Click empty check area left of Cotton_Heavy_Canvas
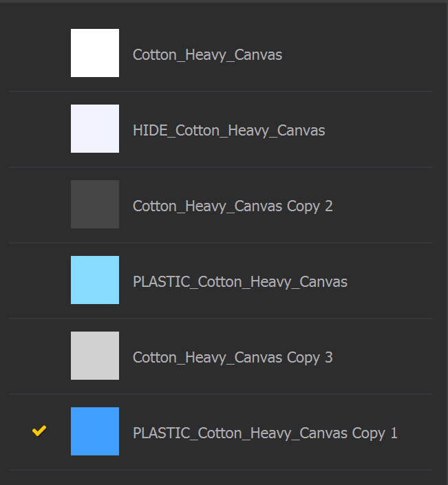The image size is (448, 485). tap(39, 53)
